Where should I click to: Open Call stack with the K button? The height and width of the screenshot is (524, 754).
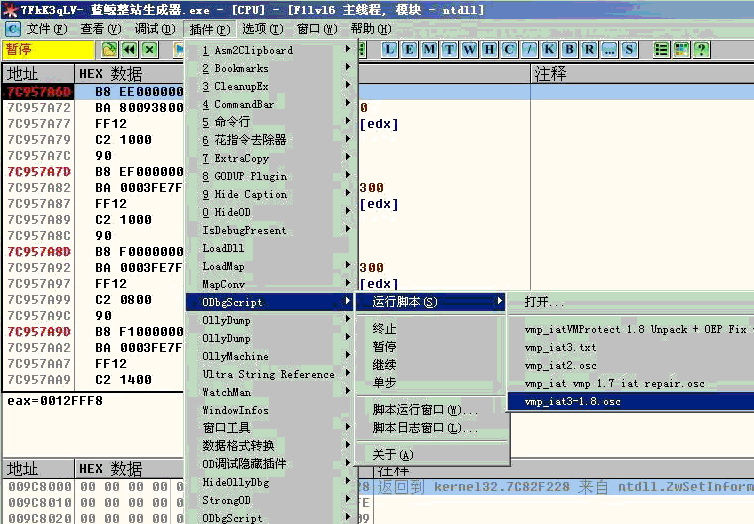point(549,50)
